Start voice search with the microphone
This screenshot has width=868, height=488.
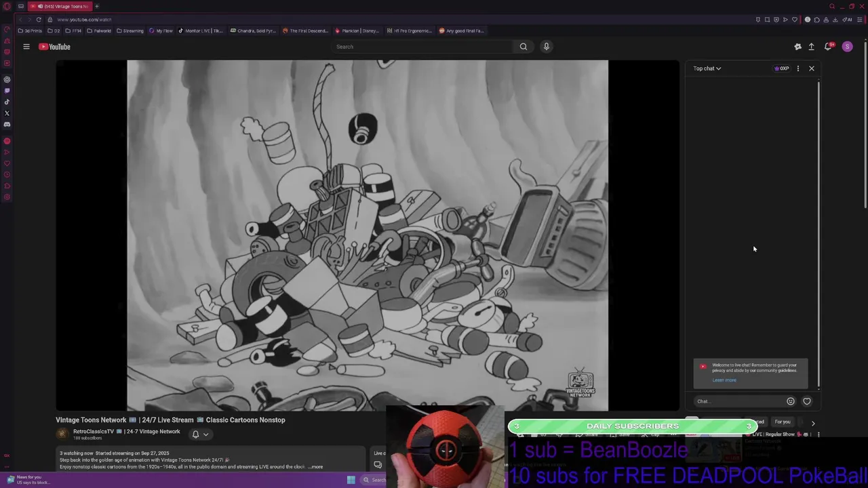click(547, 47)
